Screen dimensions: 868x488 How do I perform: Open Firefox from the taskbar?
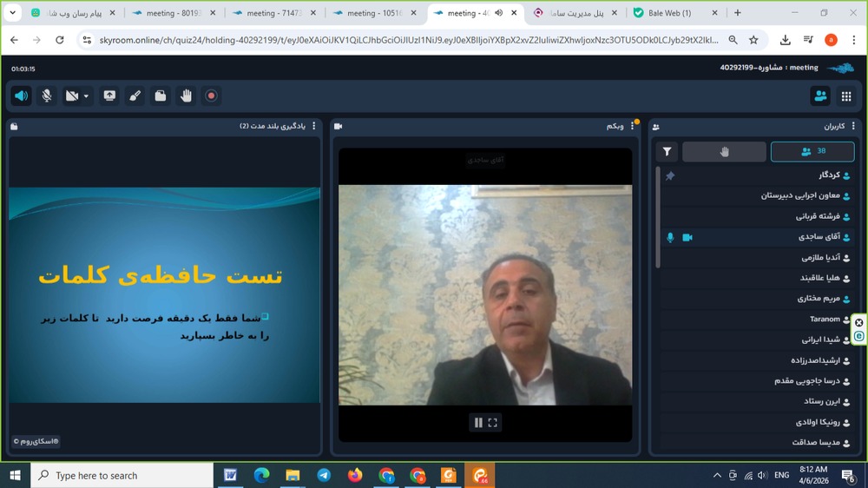[x=355, y=475]
